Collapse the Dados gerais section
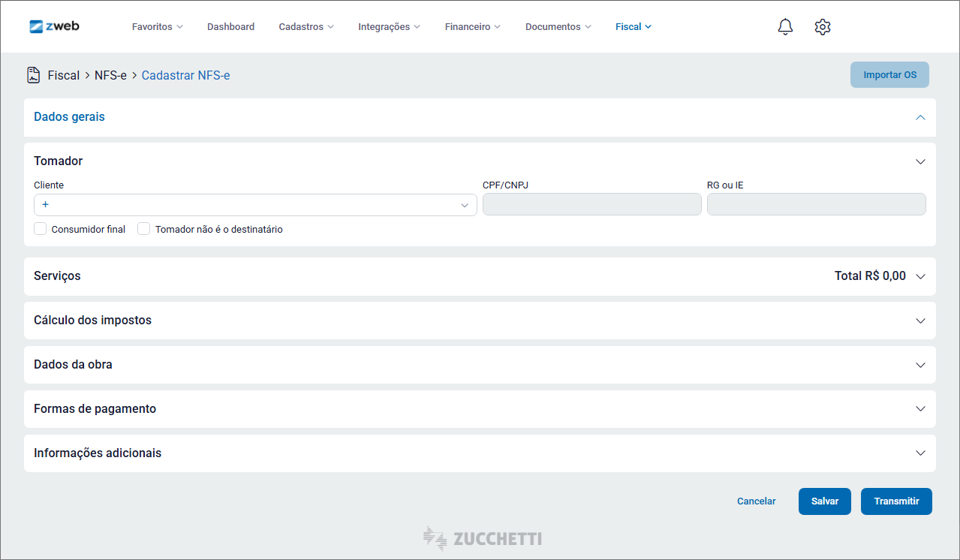Image resolution: width=960 pixels, height=560 pixels. [x=920, y=118]
